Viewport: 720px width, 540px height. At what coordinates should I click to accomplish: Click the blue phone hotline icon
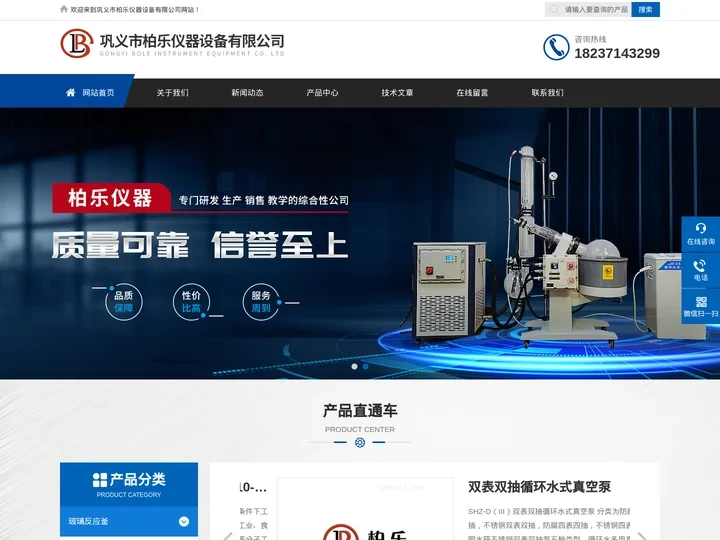[x=556, y=47]
